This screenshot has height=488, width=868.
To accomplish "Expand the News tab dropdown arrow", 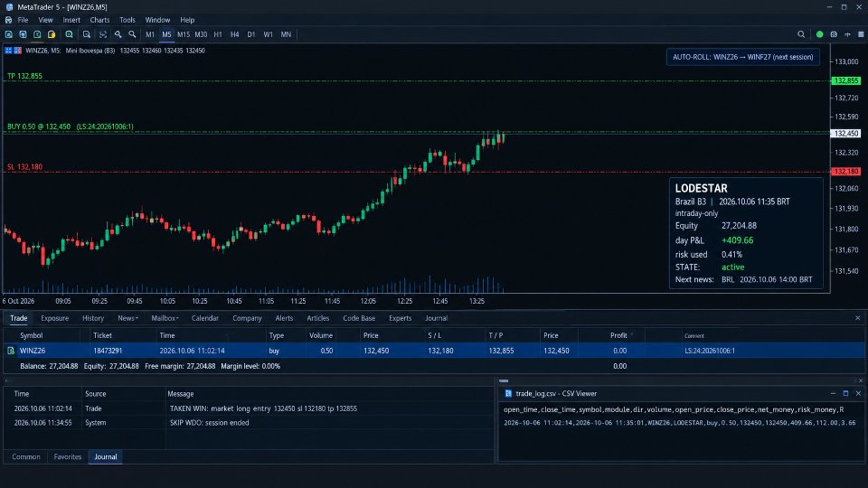I will point(137,319).
